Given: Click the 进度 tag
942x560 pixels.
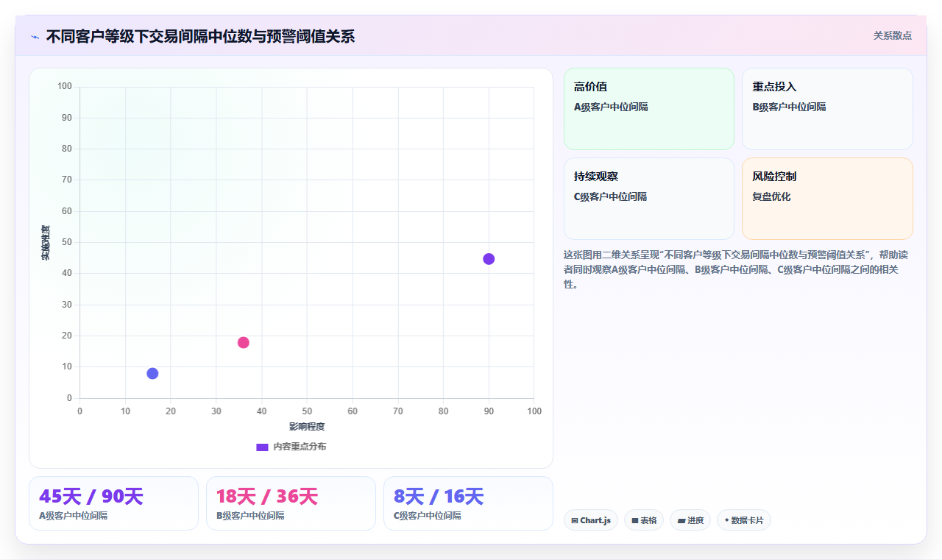Looking at the screenshot, I should [x=690, y=520].
